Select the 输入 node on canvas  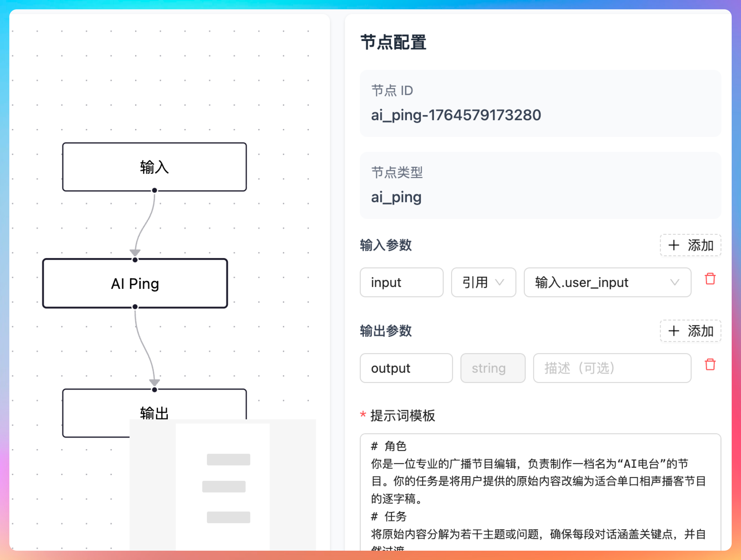point(154,167)
